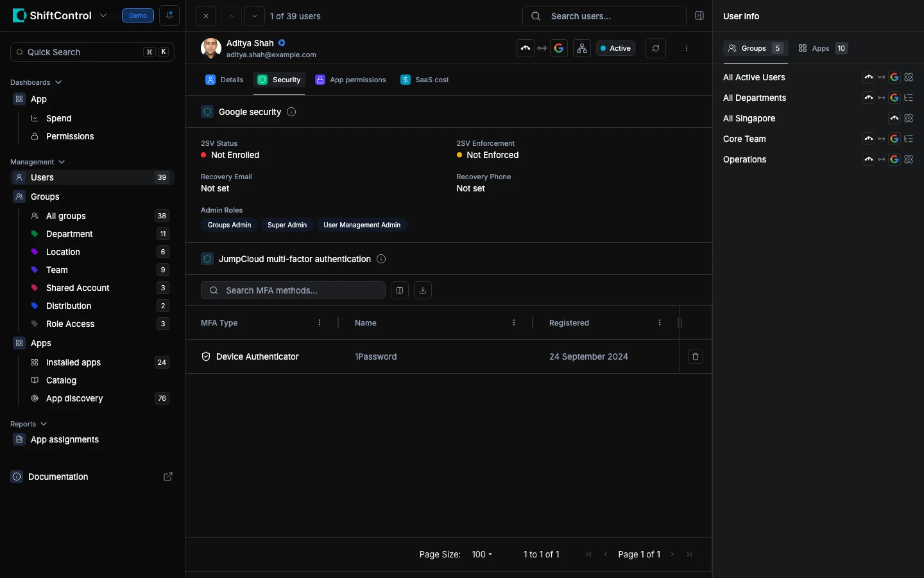Toggle the column chooser in MFA table

click(400, 290)
